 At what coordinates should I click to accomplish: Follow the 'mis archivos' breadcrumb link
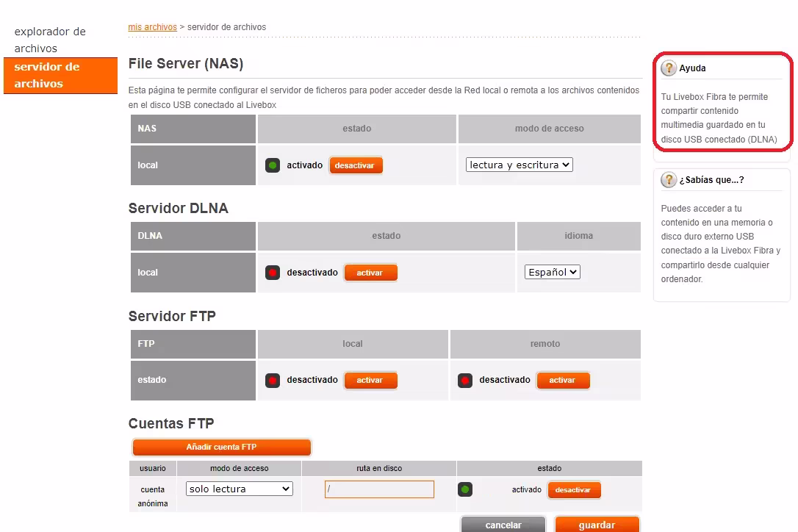(x=153, y=27)
